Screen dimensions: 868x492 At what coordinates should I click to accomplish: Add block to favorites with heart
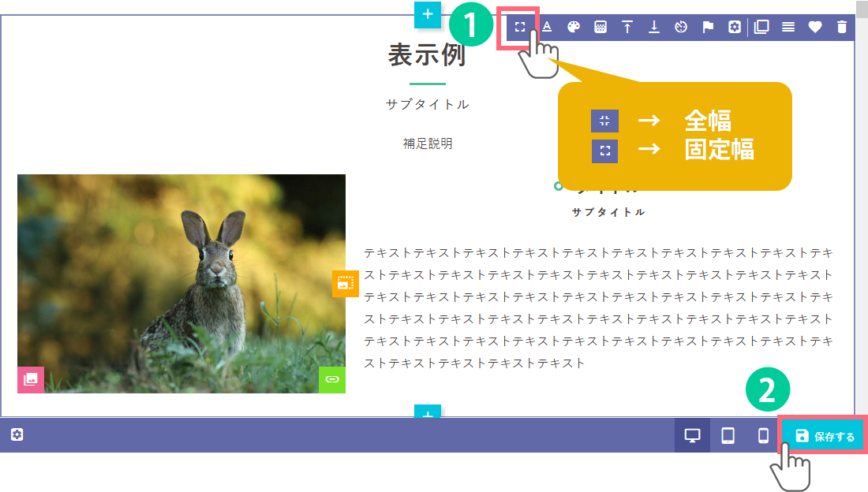(x=815, y=27)
